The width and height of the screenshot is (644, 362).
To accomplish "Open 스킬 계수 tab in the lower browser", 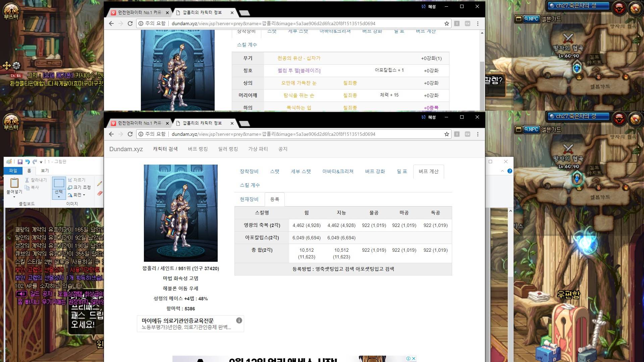I will click(250, 185).
